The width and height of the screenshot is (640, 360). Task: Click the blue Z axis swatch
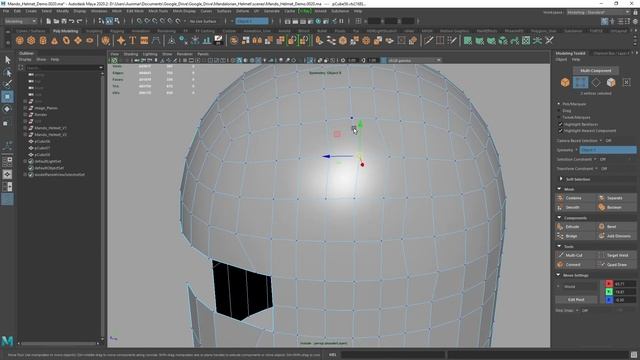click(609, 300)
